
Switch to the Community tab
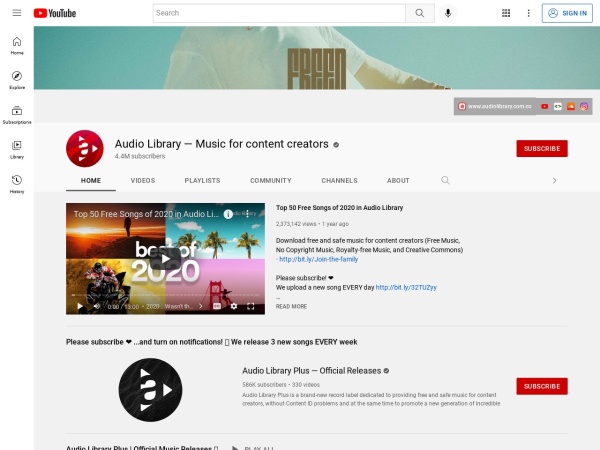point(270,181)
